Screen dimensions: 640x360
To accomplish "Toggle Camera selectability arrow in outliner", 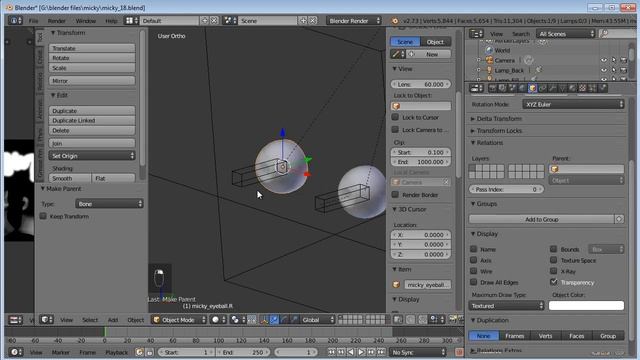I will pos(613,60).
